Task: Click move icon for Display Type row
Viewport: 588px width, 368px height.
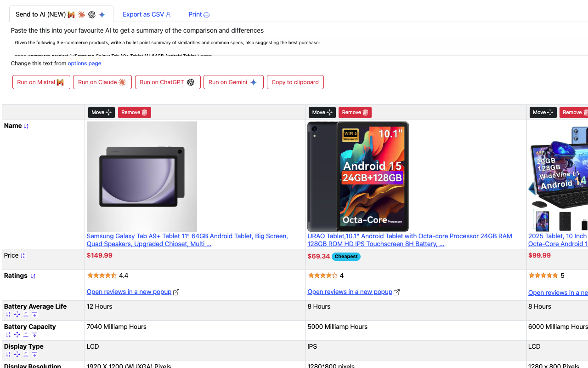Action: (x=17, y=355)
